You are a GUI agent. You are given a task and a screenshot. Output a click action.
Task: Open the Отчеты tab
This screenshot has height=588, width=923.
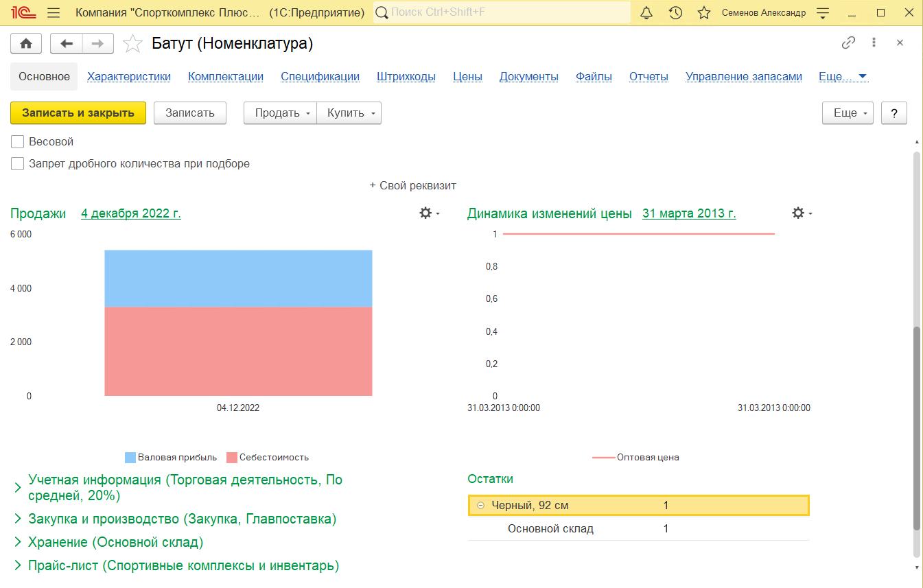649,77
